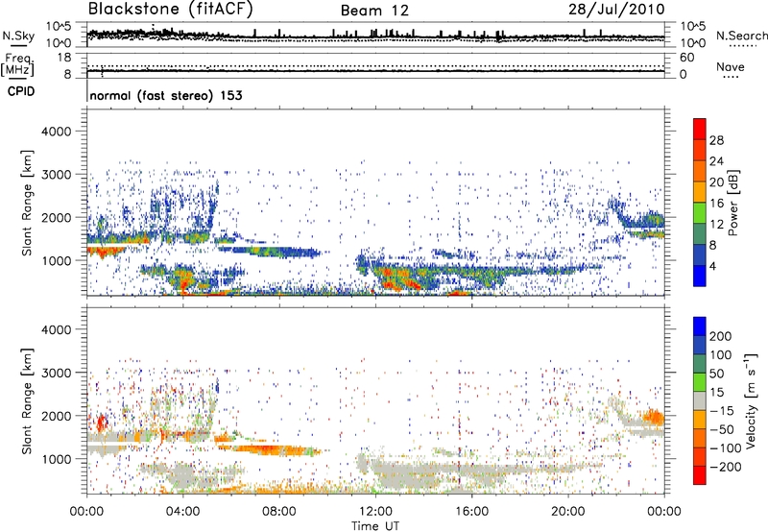Click the -100 label on velocity colorbar
Screen dimensions: 768x532
pyautogui.click(x=725, y=448)
